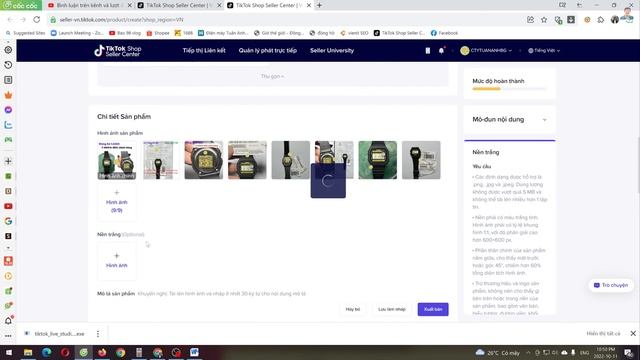Click the TikTok Shop Seller Center logo
Screen dimensions: 640x360
[x=118, y=51]
